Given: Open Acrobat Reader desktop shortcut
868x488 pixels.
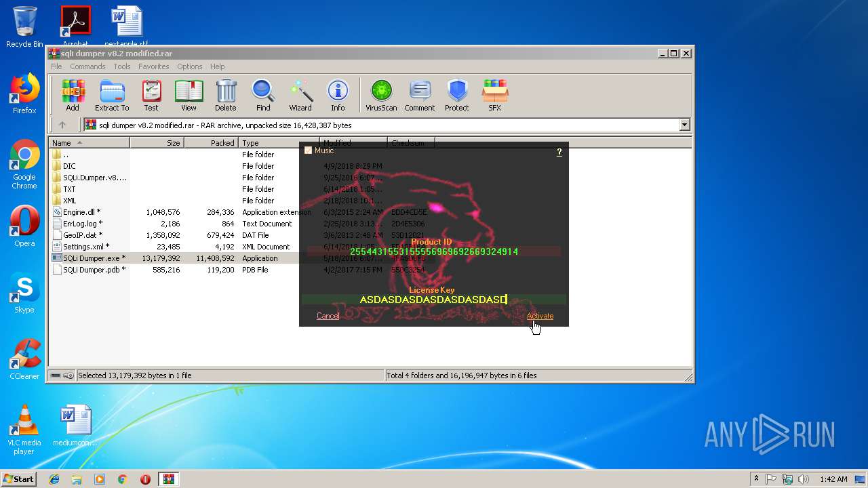Looking at the screenshot, I should pos(75,26).
